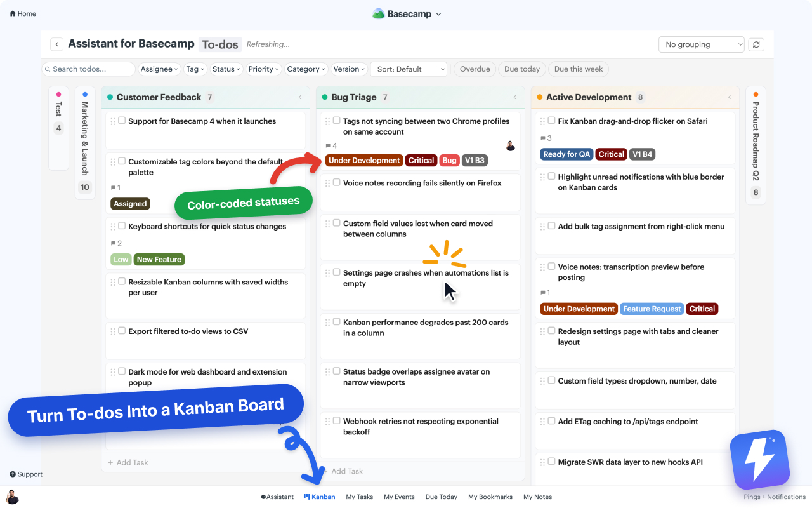Click the lightning bolt Pings + Notifications icon
Image resolution: width=812 pixels, height=508 pixels.
(x=760, y=459)
